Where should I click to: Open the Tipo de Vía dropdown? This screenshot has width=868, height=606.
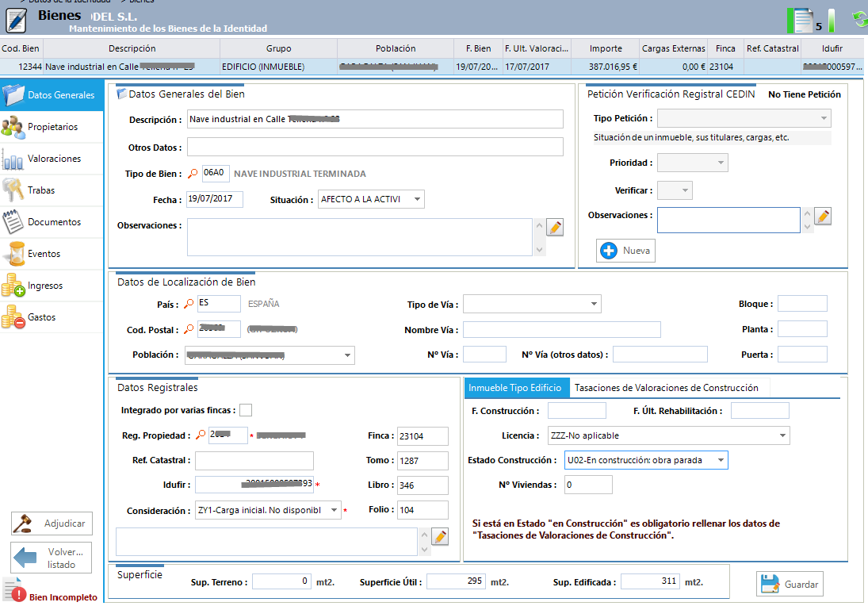click(x=532, y=304)
